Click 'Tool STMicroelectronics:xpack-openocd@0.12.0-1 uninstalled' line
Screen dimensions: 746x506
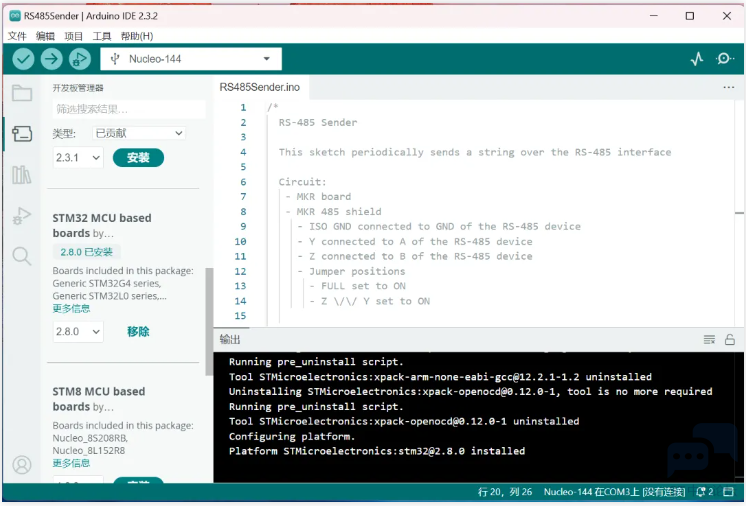pyautogui.click(x=404, y=421)
